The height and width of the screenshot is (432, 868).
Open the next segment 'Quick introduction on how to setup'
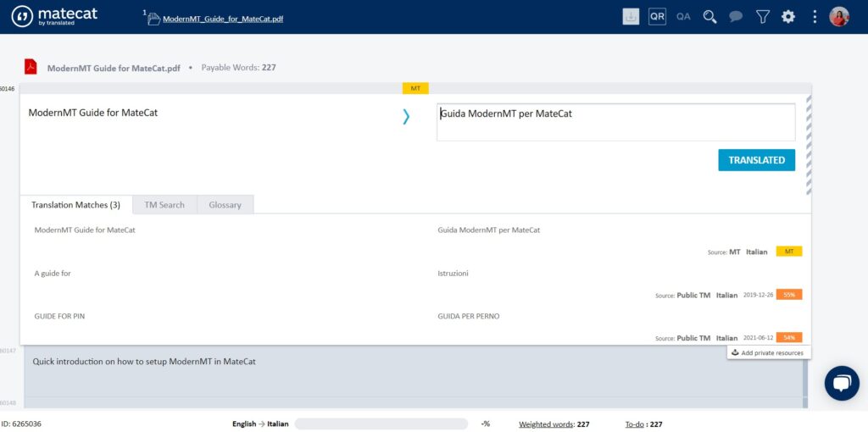click(144, 361)
